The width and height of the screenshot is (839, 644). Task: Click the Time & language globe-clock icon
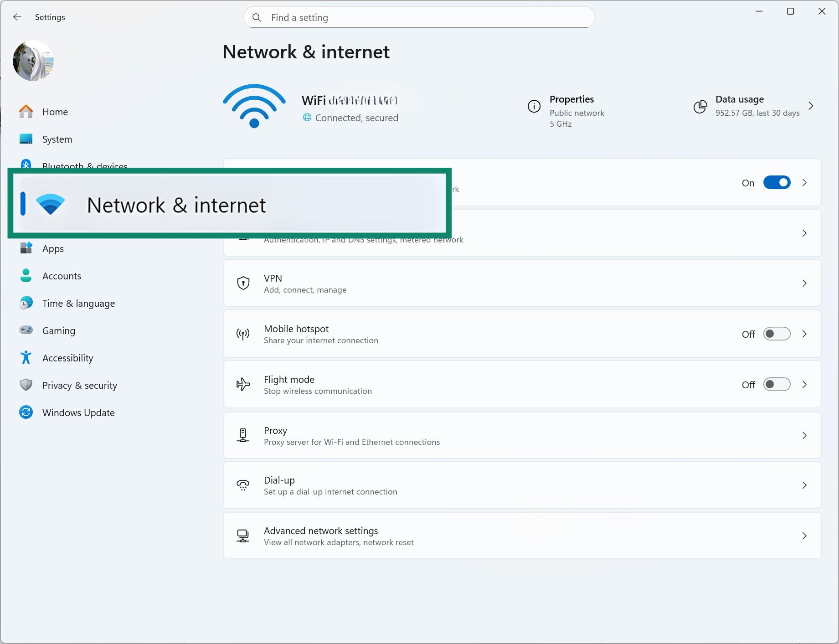click(26, 303)
